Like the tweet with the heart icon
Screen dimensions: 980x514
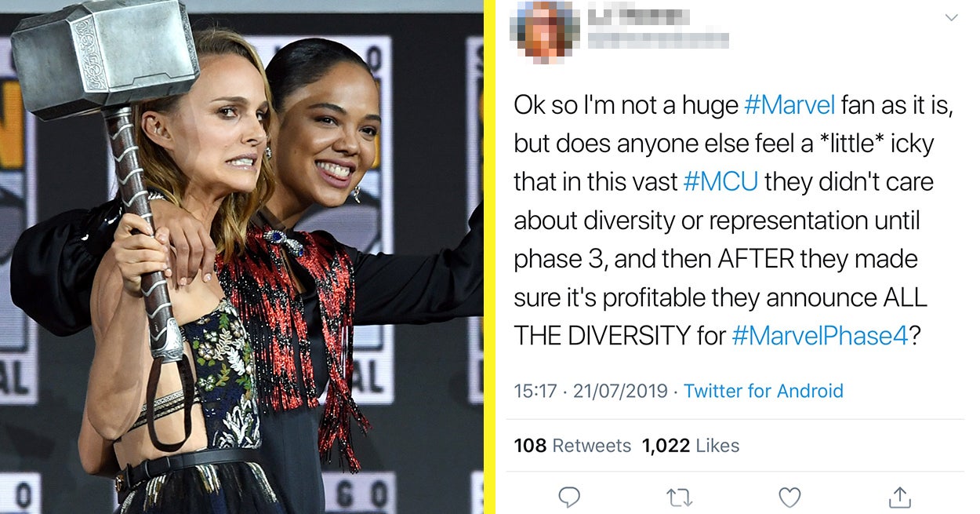[789, 497]
